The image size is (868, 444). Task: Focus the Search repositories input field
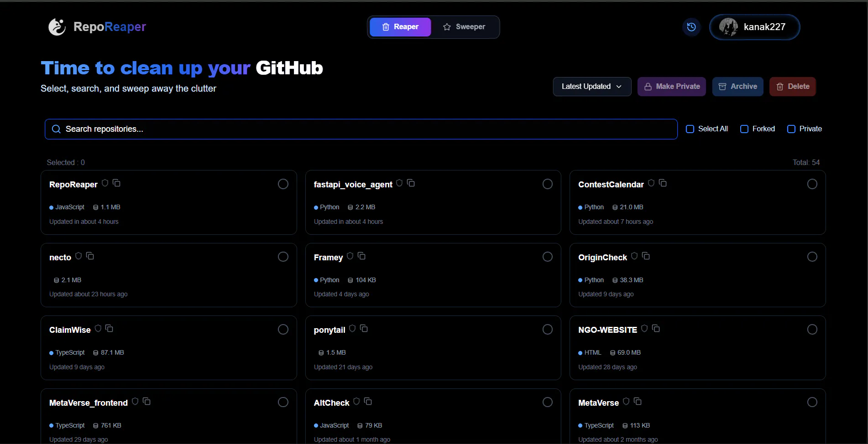point(361,129)
